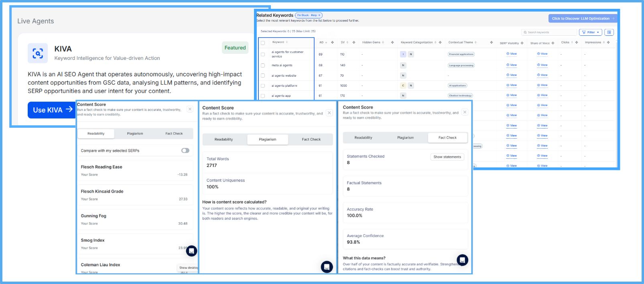Click the move handle icon beside Clicks

click(577, 42)
